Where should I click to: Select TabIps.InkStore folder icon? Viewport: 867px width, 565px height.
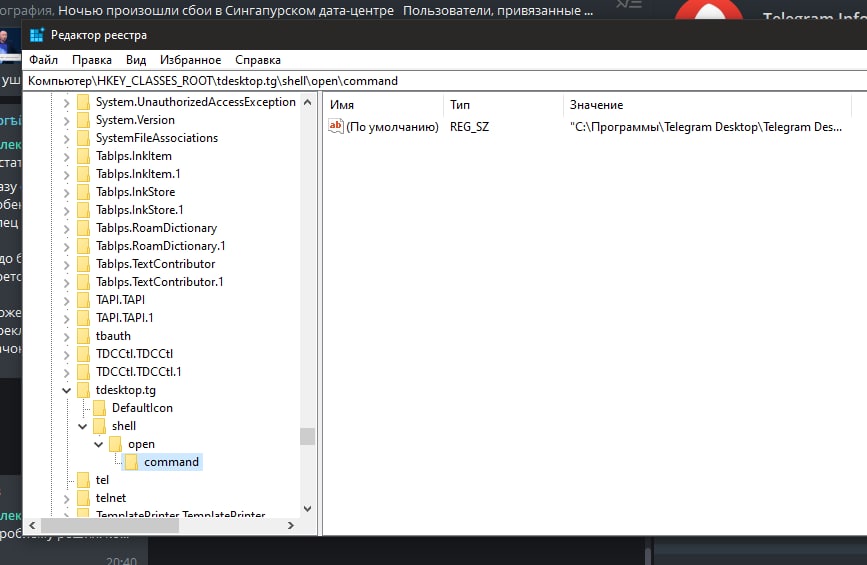point(83,192)
